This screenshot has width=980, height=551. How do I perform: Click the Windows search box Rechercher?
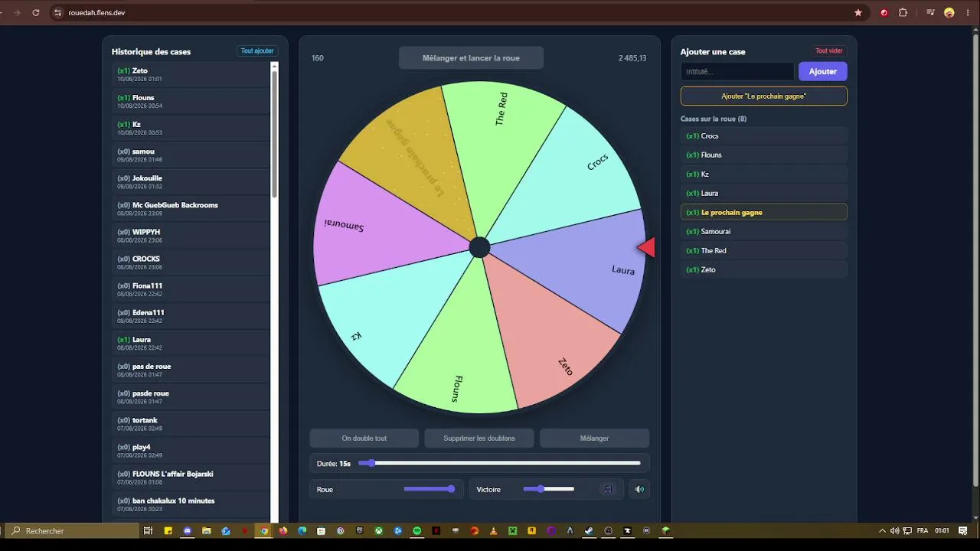coord(73,531)
